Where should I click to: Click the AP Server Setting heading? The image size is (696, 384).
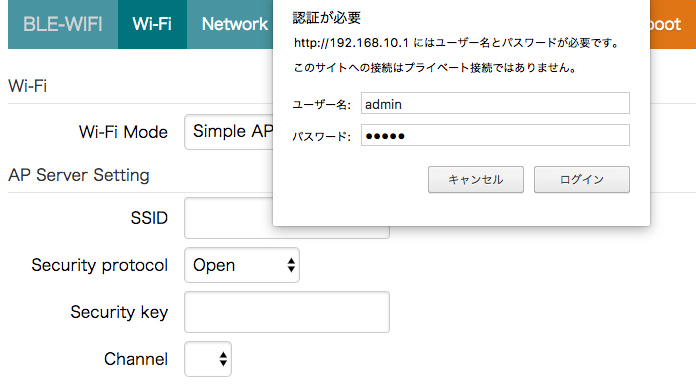pos(79,175)
